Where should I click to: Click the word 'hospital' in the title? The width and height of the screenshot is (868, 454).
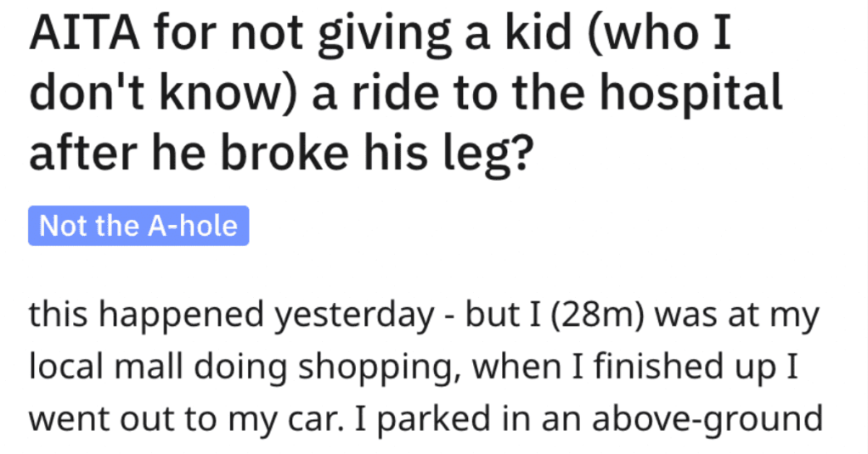[691, 95]
